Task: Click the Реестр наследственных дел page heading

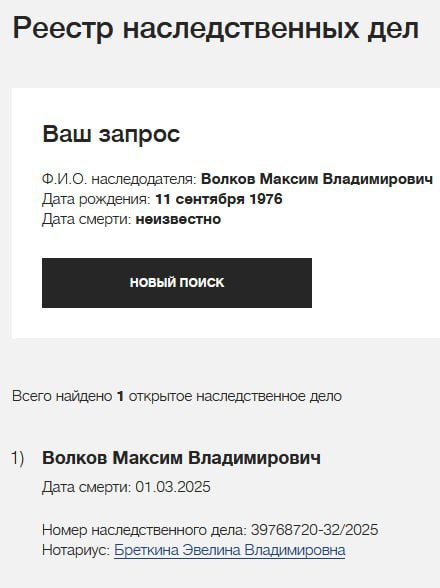Action: click(216, 28)
